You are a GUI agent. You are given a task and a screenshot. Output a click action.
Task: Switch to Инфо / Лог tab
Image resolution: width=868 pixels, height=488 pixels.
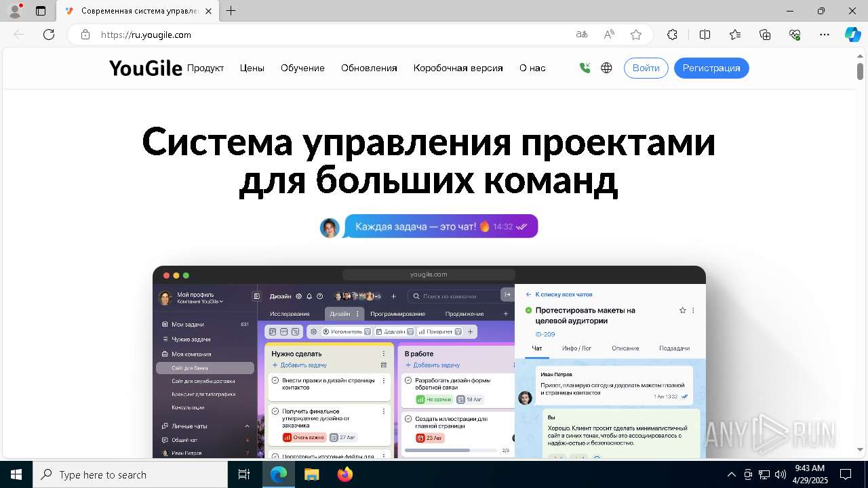coord(577,348)
